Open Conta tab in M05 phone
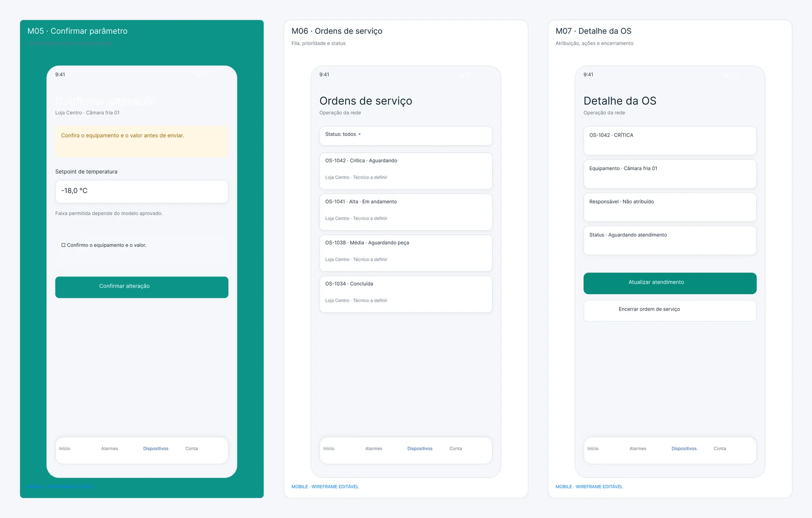812x518 pixels. click(x=191, y=448)
